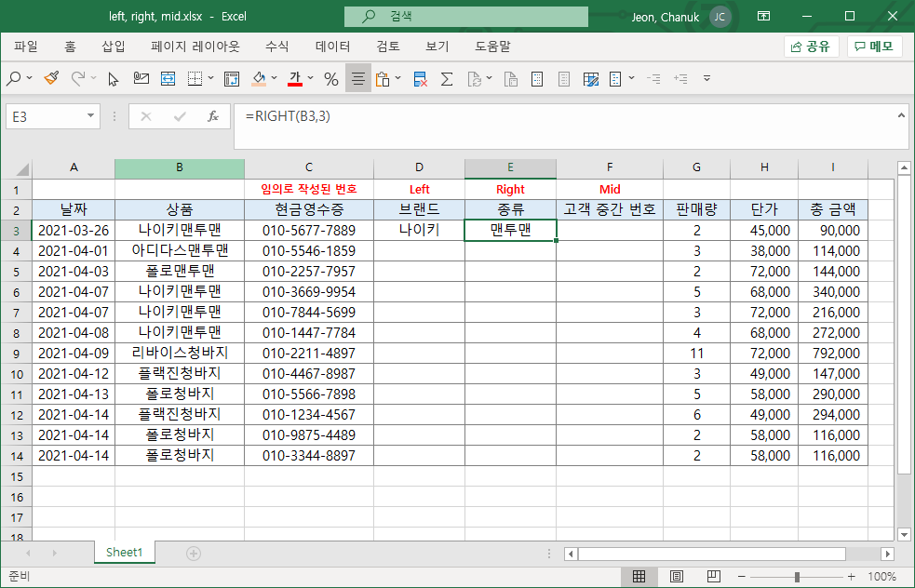Switch to Page Layout view

(677, 576)
